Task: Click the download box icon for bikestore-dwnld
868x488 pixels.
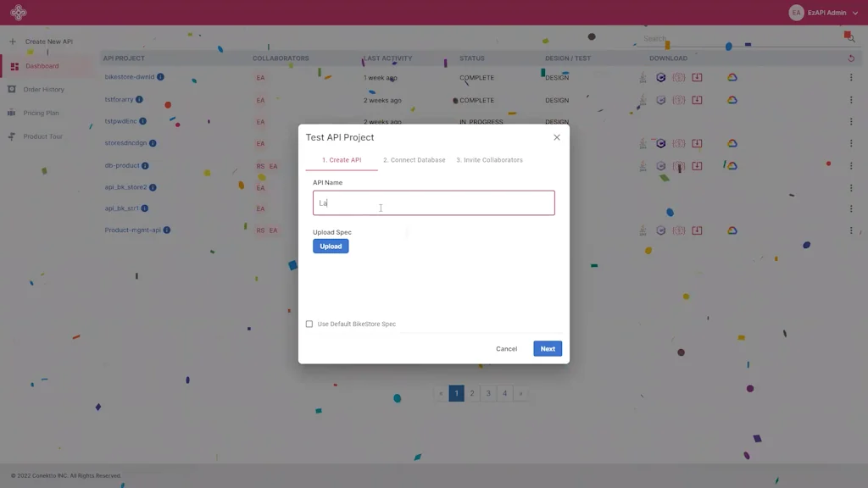Action: (697, 77)
